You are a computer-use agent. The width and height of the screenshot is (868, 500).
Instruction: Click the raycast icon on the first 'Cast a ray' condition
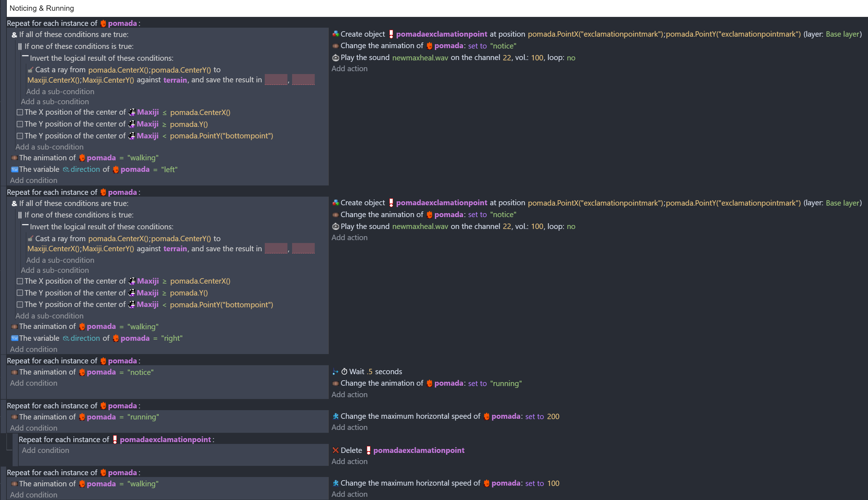tap(31, 70)
